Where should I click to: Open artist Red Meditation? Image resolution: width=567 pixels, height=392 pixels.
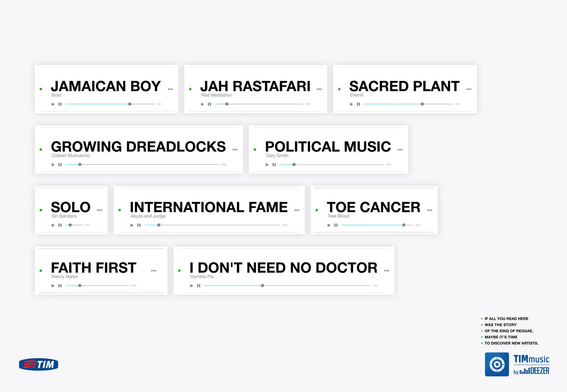click(x=217, y=95)
